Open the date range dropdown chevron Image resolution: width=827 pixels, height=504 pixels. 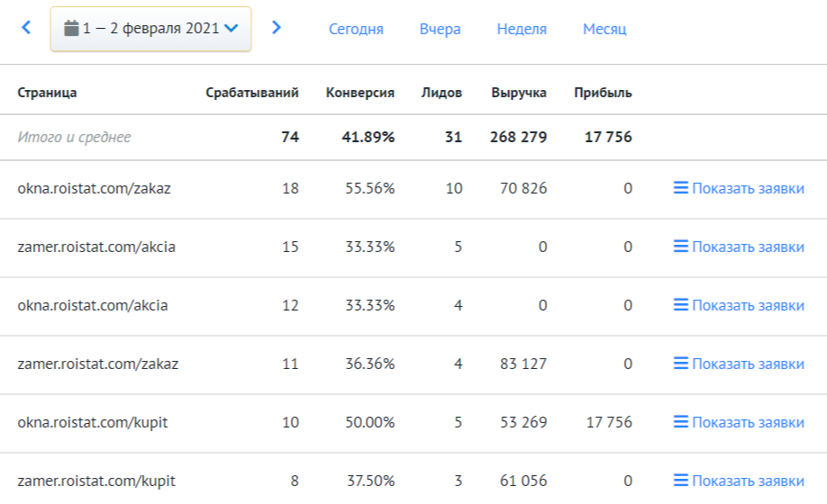pos(232,29)
